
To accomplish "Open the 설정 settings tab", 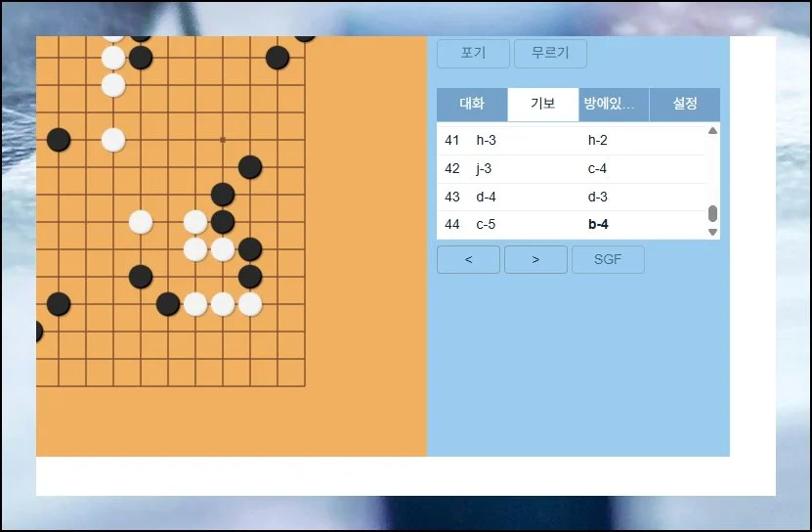I will (x=684, y=104).
